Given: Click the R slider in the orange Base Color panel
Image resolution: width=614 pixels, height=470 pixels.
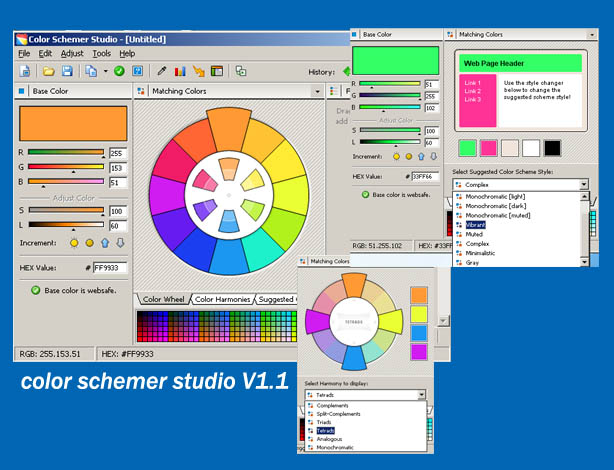Looking at the screenshot, I should (x=66, y=152).
